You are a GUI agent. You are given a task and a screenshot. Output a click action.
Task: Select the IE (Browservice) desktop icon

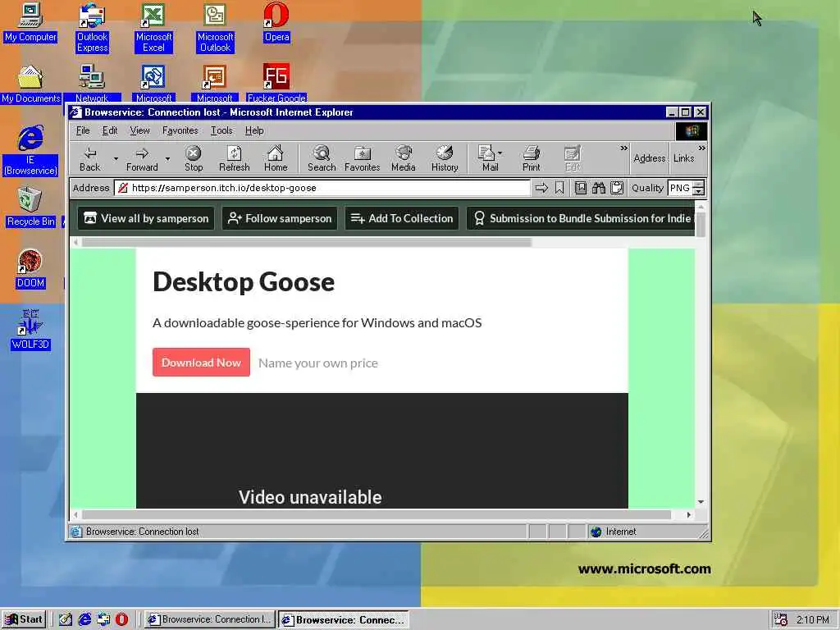tap(30, 151)
